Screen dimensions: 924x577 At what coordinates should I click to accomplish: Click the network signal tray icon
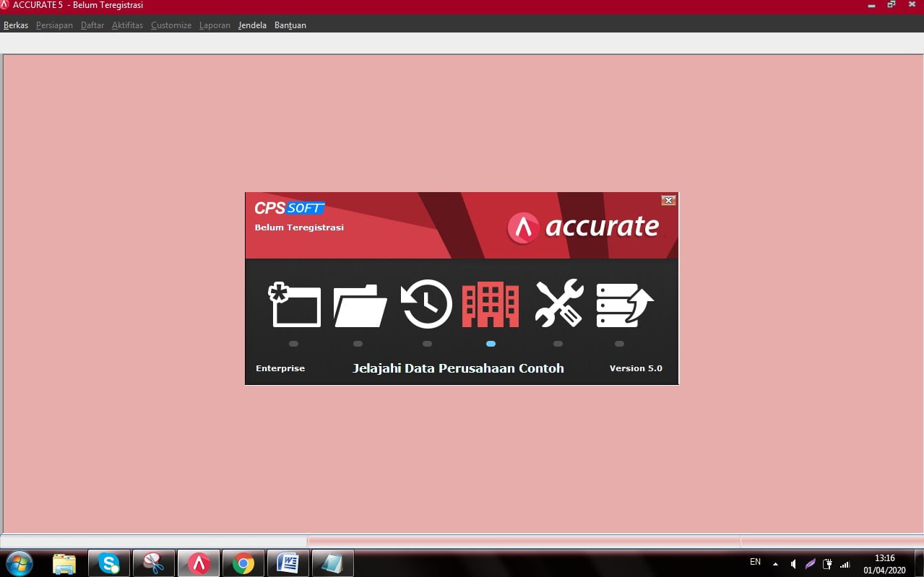click(x=845, y=563)
